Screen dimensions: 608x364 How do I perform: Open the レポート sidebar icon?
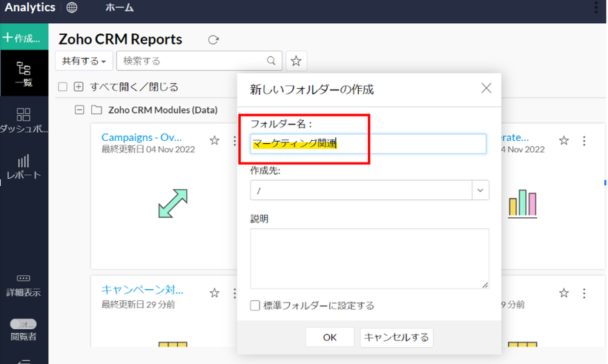[24, 167]
